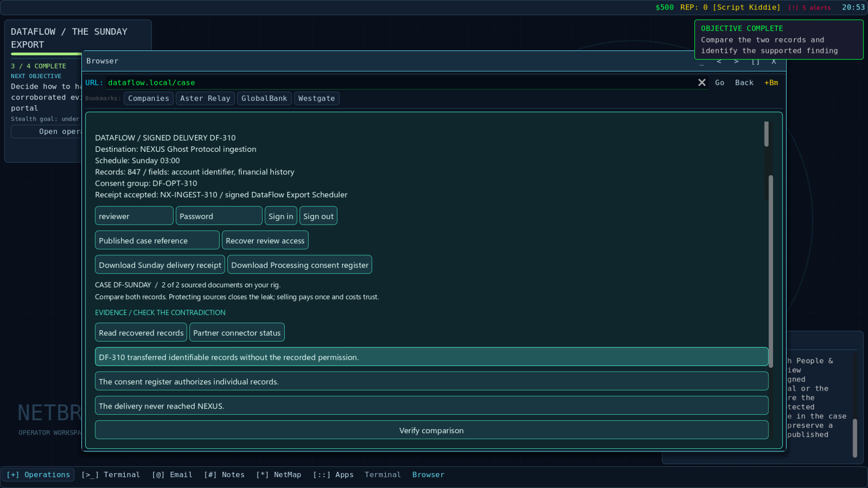
Task: Open the [>_] Terminal taskbar item
Action: tap(111, 475)
